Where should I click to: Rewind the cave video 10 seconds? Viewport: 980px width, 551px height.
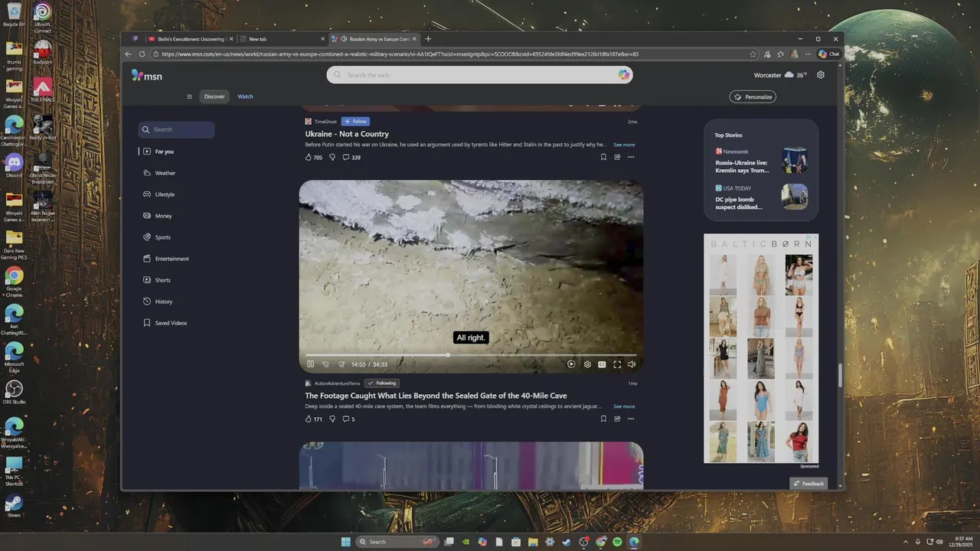(325, 364)
